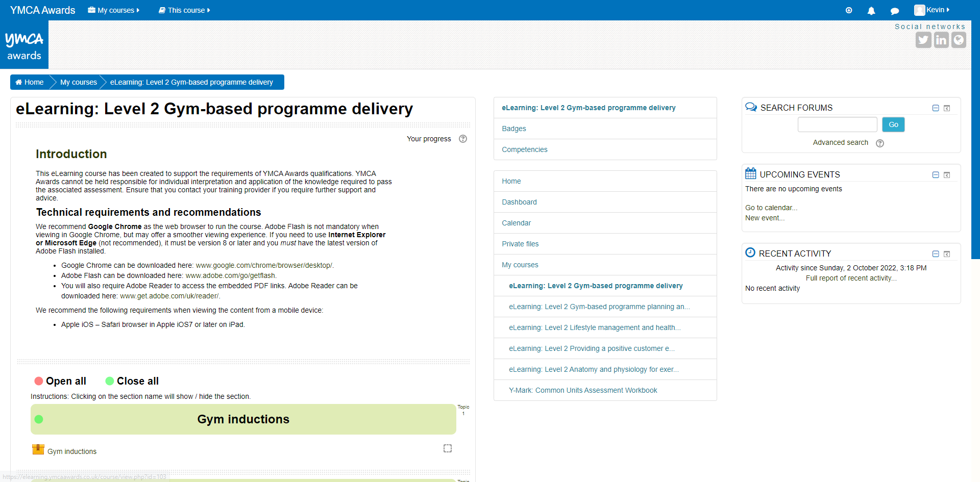This screenshot has width=980, height=482.
Task: Open Y-Mark Common Units Assessment Workbook
Action: [x=583, y=390]
